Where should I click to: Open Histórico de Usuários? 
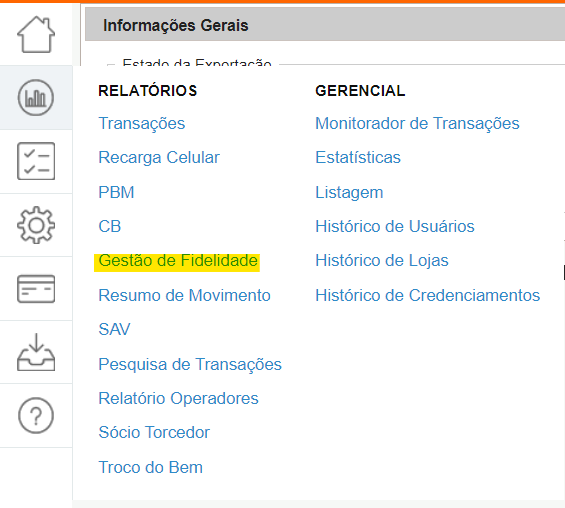[395, 226]
